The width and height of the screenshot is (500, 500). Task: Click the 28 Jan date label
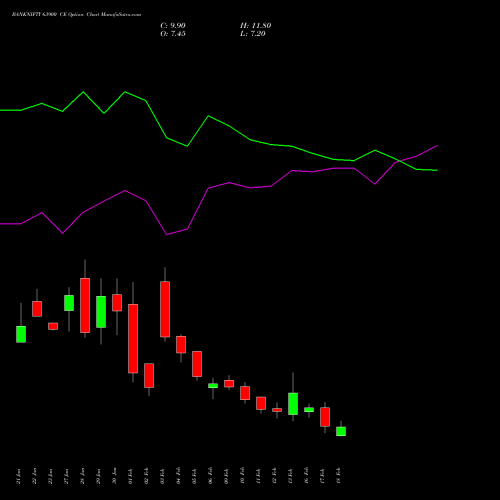(x=83, y=476)
